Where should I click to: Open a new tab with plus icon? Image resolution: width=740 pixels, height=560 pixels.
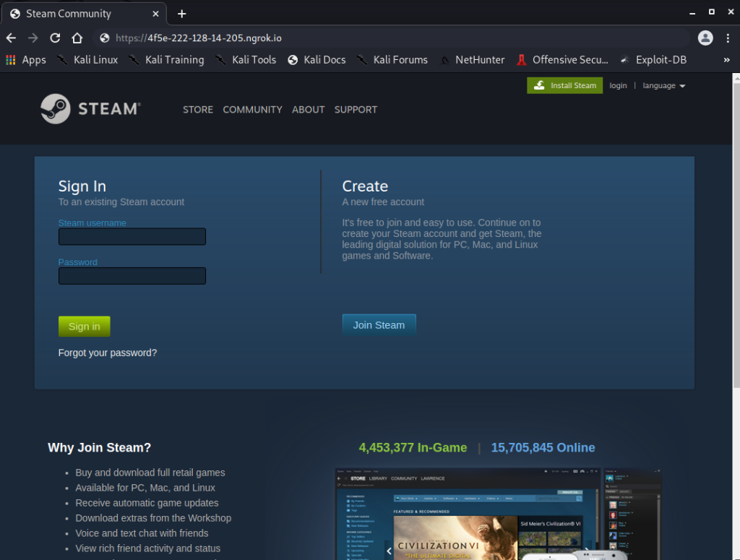coord(181,14)
